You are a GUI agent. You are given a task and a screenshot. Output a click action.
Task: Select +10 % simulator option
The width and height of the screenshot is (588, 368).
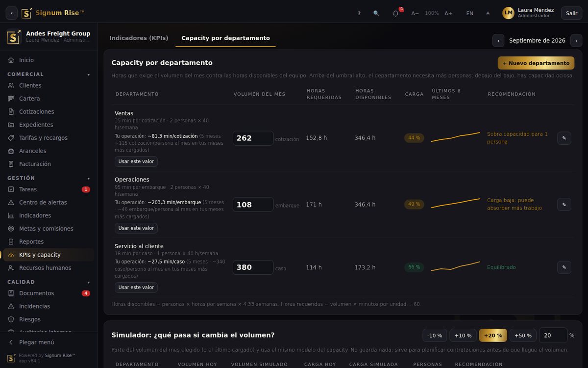(x=463, y=336)
